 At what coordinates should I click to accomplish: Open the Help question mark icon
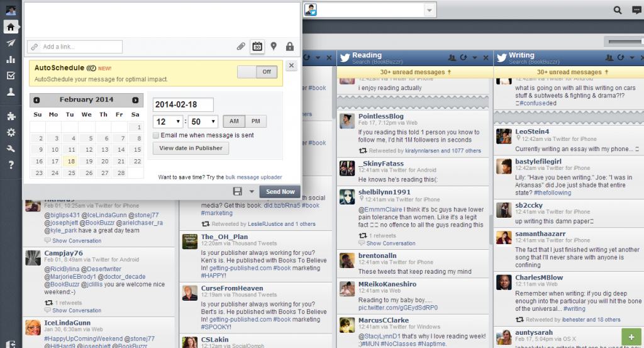click(11, 165)
